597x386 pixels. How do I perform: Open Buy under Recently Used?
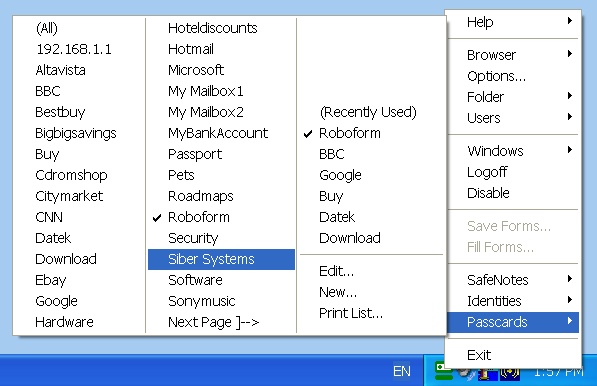pos(371,196)
